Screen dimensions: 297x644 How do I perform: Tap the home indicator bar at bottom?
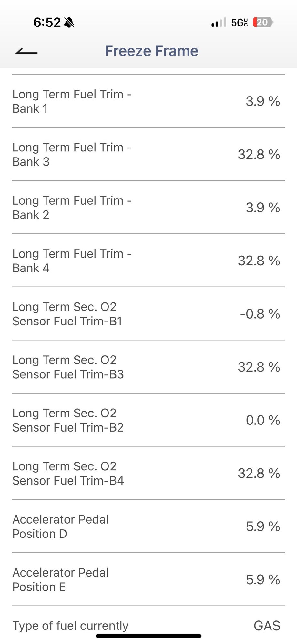[148, 636]
